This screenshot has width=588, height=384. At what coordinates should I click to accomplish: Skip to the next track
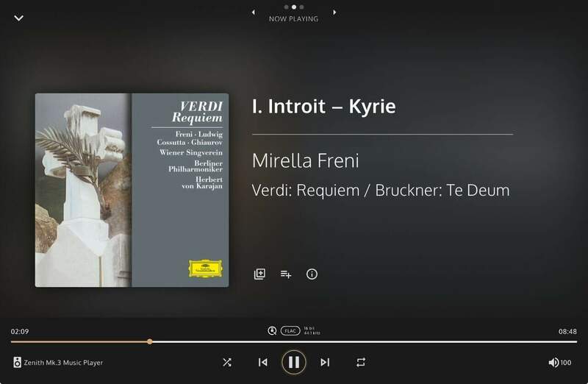pos(325,362)
